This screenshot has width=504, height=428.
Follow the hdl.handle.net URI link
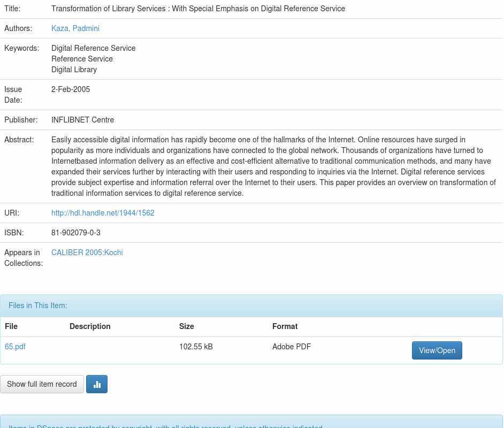pos(103,213)
